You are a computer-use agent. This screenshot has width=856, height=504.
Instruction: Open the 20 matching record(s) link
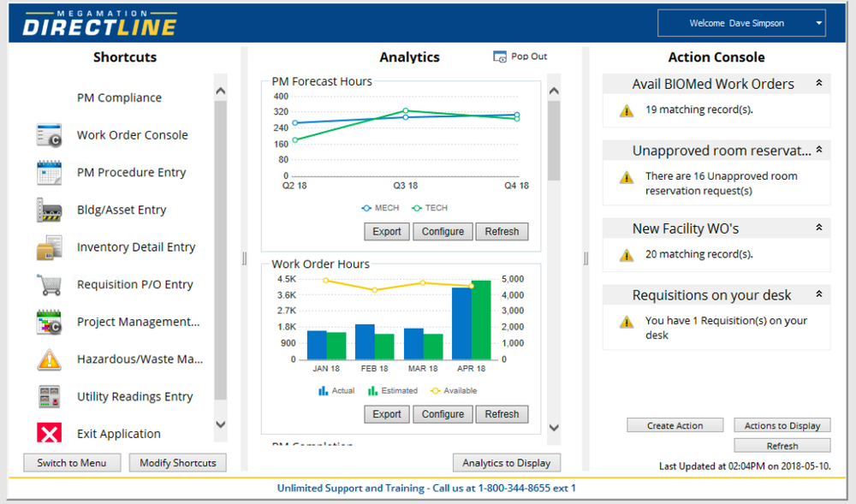tap(699, 254)
